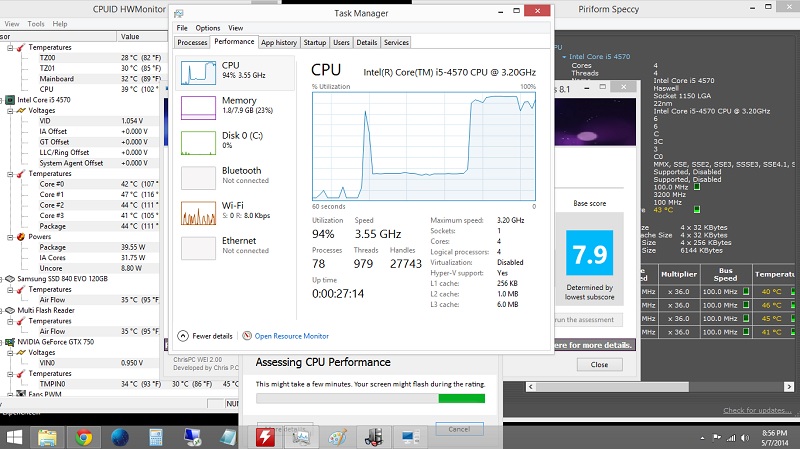Click the right arrow of Speccy's horizontal scrollbar
Viewport: 800px width, 449px height.
click(x=789, y=387)
